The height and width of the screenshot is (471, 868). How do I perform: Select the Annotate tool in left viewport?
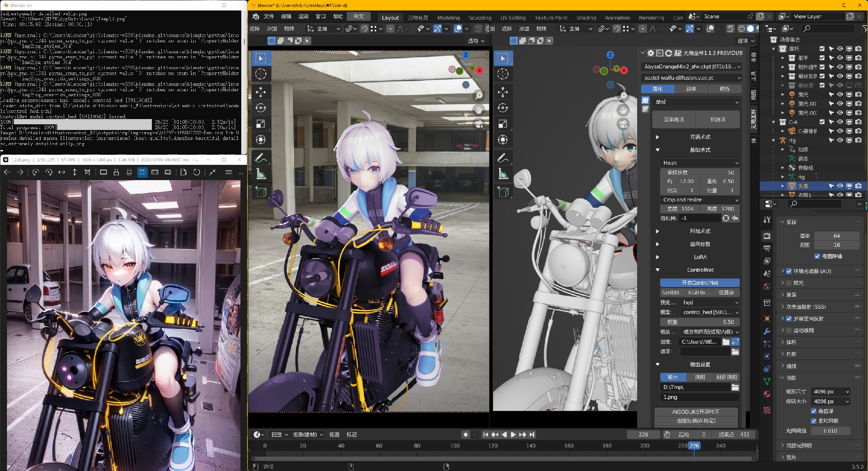(x=261, y=158)
